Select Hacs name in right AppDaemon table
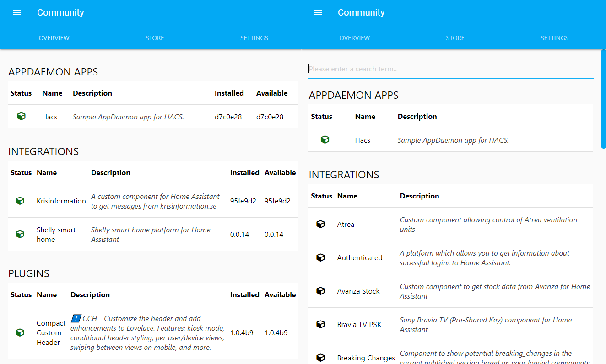The height and width of the screenshot is (364, 606). click(363, 140)
